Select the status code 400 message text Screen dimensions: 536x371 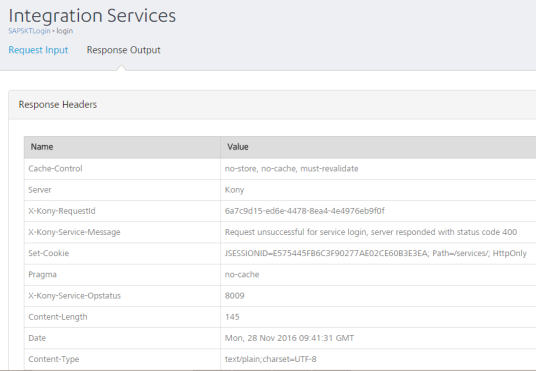tap(371, 232)
